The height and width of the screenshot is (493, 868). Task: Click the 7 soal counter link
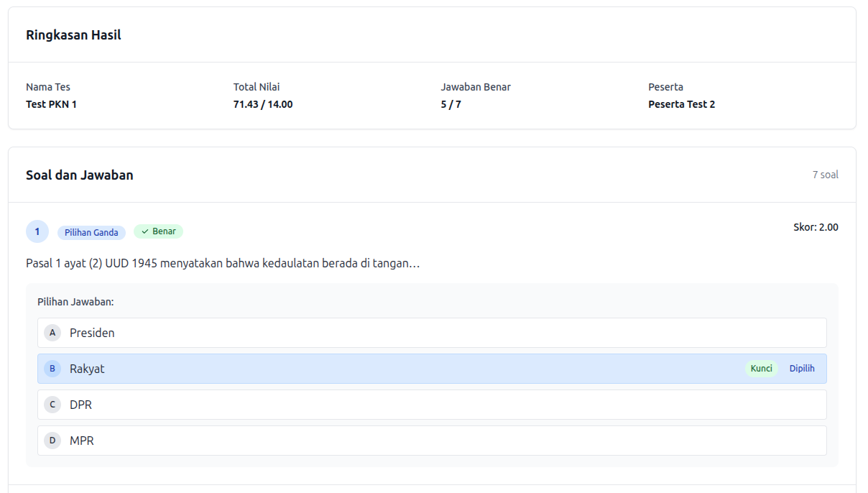click(x=825, y=175)
